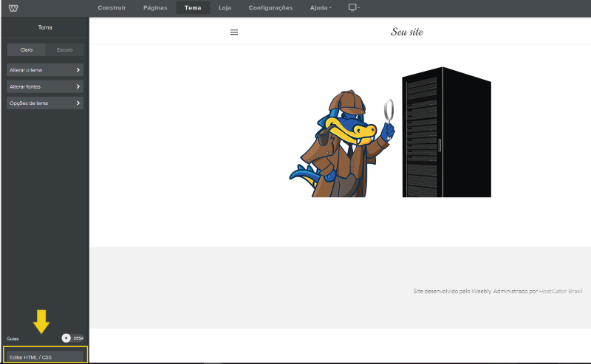Image resolution: width=591 pixels, height=364 pixels.
Task: Open the Páginas tab
Action: click(155, 7)
